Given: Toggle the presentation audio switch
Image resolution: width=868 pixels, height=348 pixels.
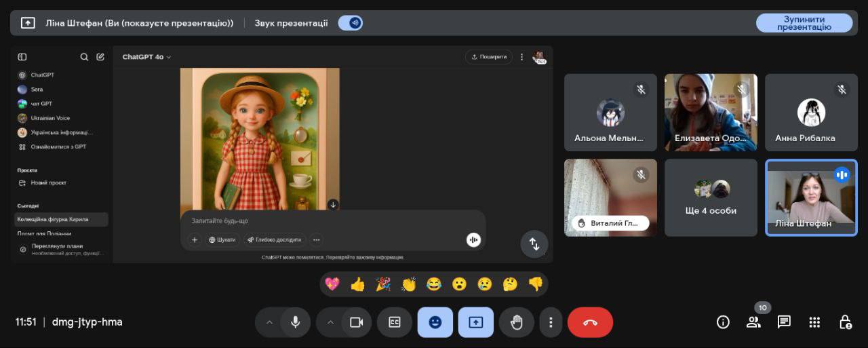Looking at the screenshot, I should [350, 23].
